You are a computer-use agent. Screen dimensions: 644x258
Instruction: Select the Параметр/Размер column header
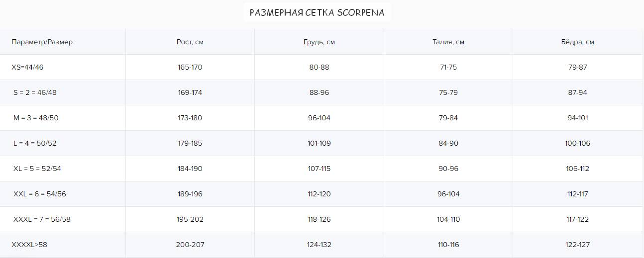point(42,42)
